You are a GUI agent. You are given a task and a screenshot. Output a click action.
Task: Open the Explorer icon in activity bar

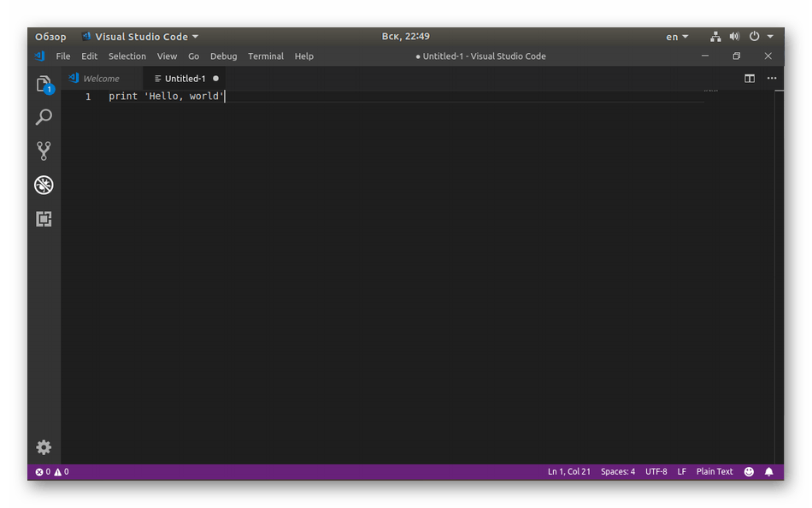44,84
